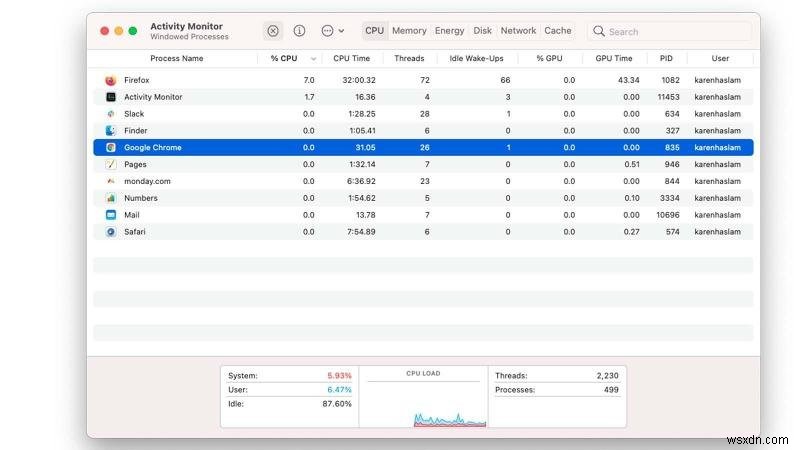Select the Activity Monitor process name

point(153,97)
